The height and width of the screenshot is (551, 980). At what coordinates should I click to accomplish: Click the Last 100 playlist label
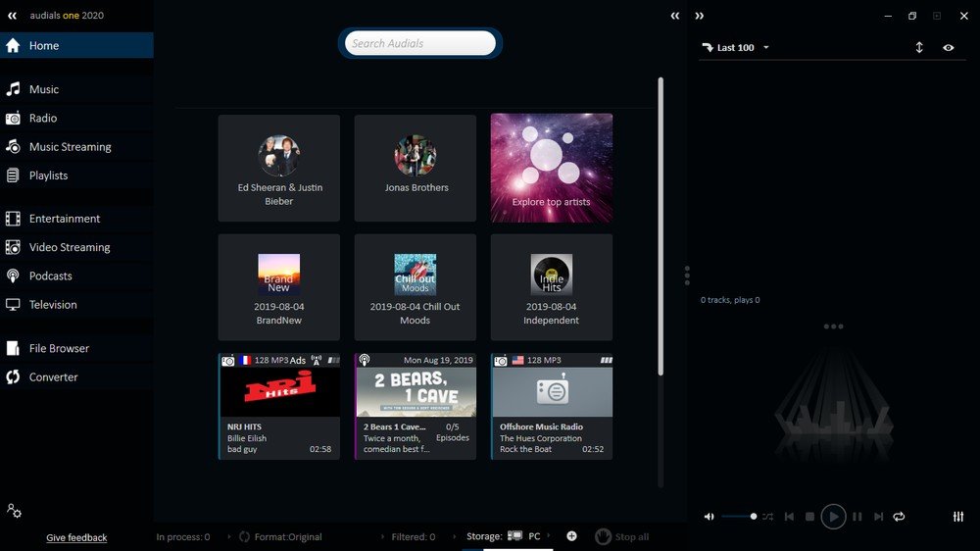pos(736,47)
